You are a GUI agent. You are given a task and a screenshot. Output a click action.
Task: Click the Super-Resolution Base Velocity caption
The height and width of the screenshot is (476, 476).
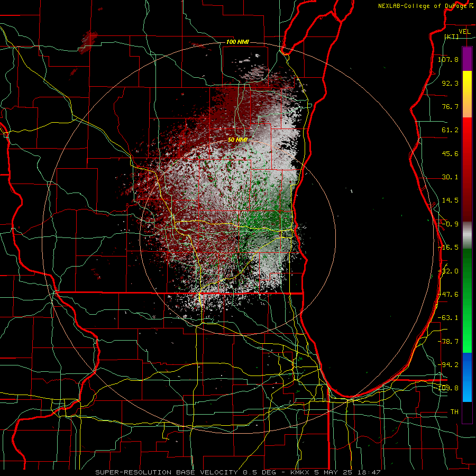click(x=237, y=472)
